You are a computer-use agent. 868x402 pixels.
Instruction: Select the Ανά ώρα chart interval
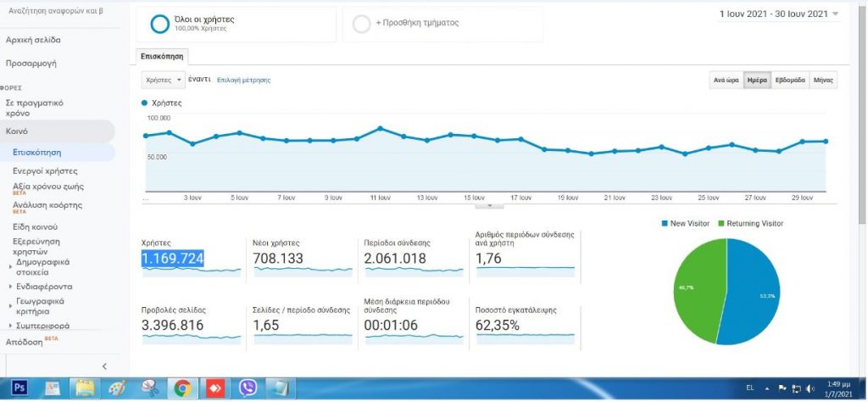726,80
